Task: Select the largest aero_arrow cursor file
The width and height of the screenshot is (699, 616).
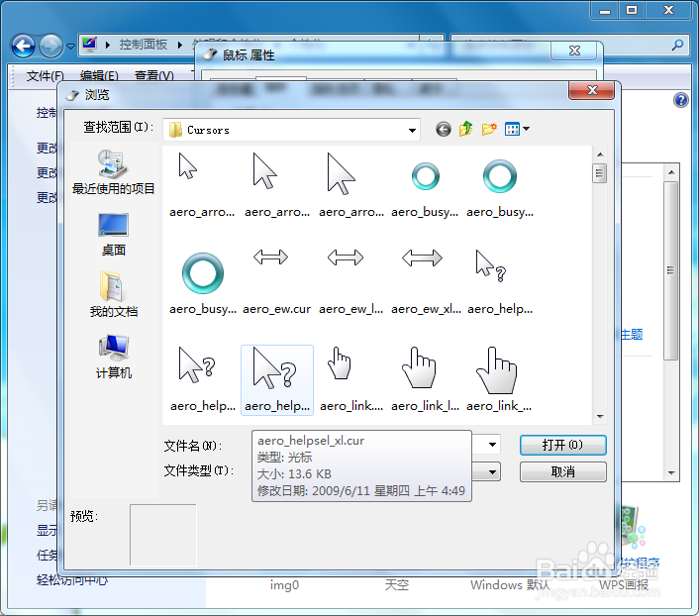Action: coord(351,185)
